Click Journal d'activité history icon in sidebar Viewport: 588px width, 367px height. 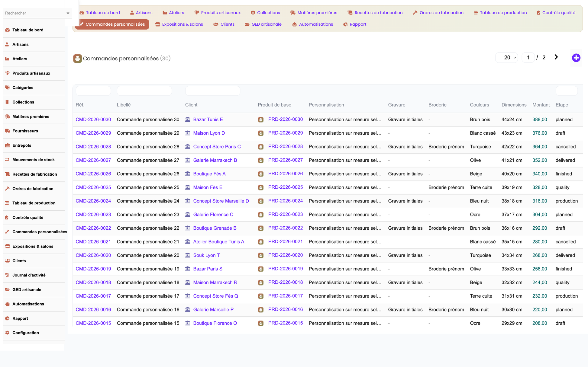(7, 275)
